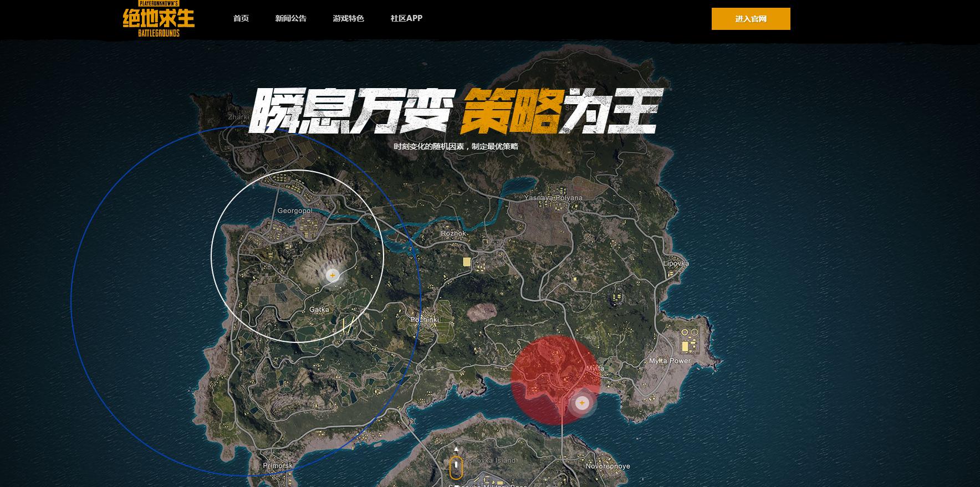
Task: Click the Novorepnoye map label
Action: (x=608, y=467)
